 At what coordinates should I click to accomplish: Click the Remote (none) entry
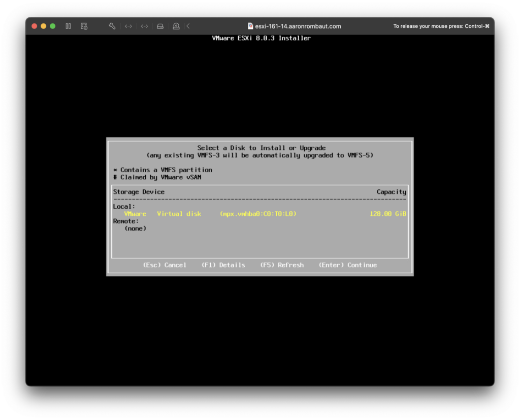pyautogui.click(x=136, y=229)
